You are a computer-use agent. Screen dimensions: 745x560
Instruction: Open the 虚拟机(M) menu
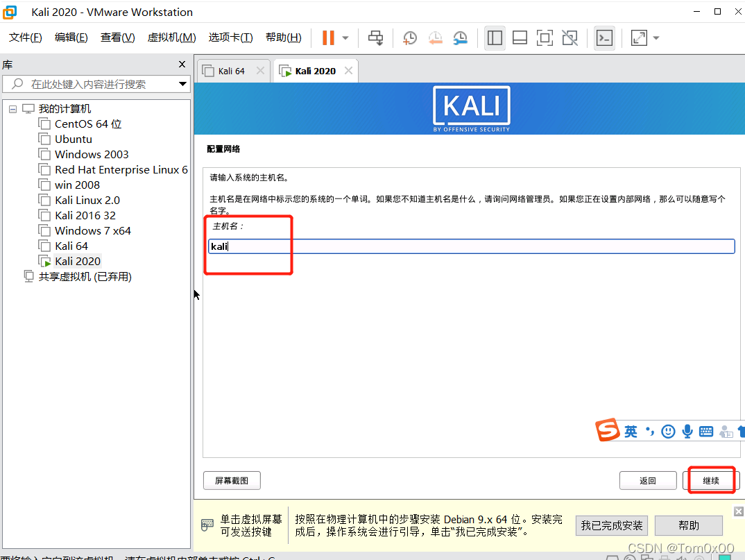(x=171, y=37)
